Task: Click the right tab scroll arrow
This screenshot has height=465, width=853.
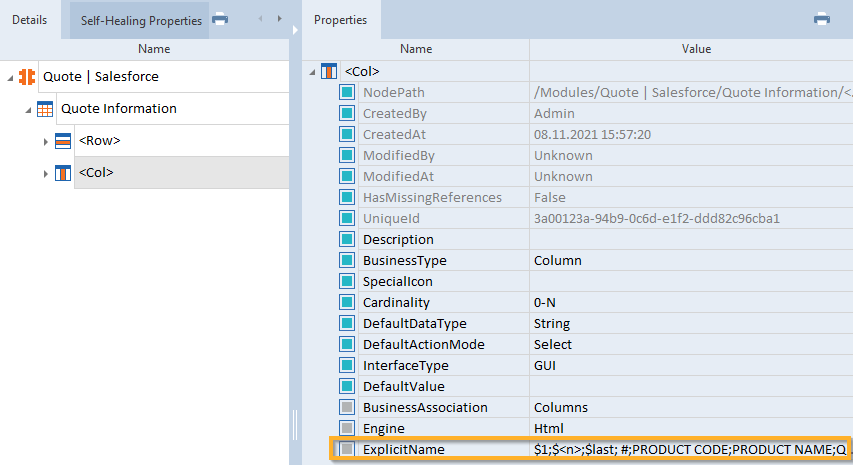Action: [279, 19]
